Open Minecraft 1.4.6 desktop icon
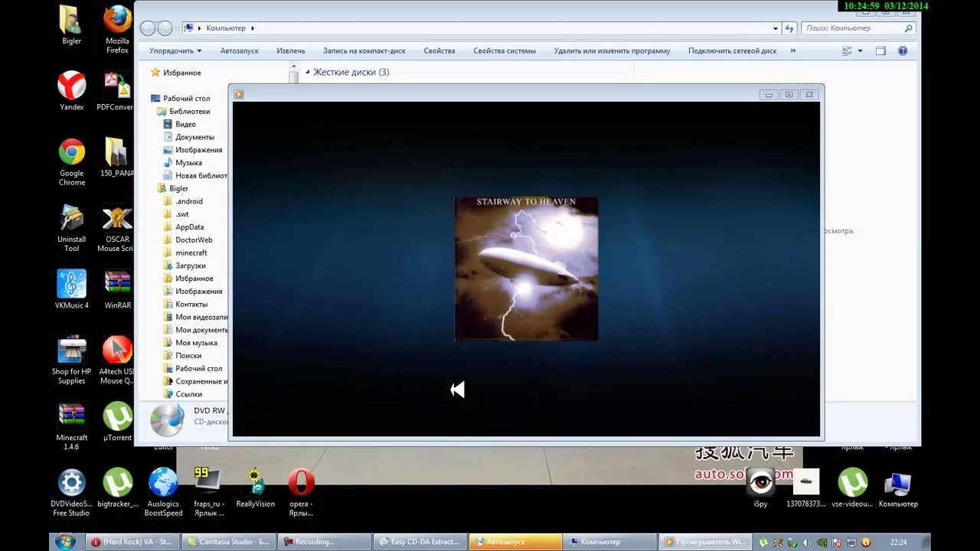The image size is (980, 551). click(x=72, y=426)
